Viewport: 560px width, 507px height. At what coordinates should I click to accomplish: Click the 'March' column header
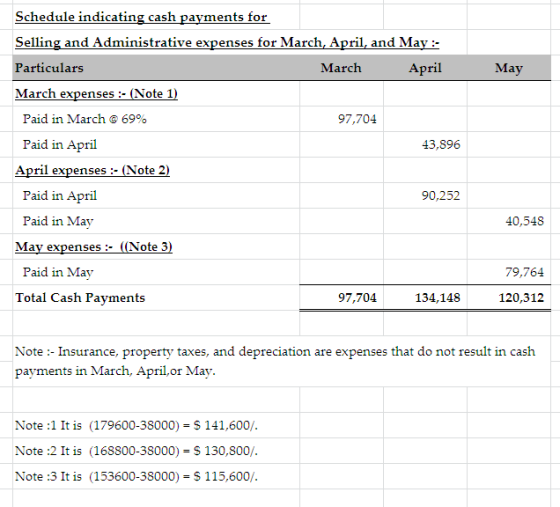click(341, 68)
